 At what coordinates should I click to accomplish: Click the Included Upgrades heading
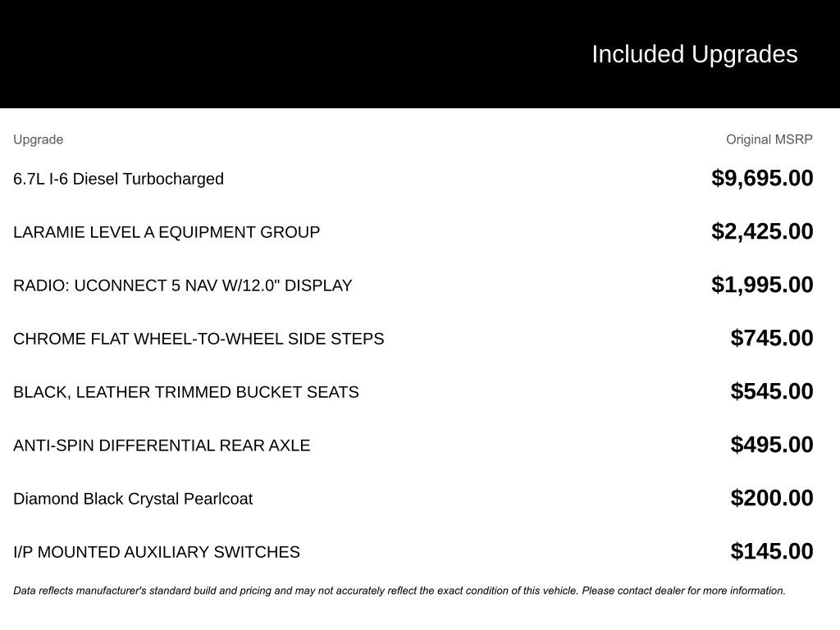click(x=694, y=54)
